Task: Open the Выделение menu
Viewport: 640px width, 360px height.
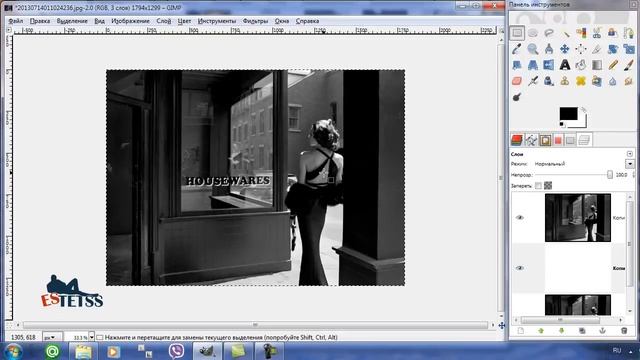Action: 72,21
